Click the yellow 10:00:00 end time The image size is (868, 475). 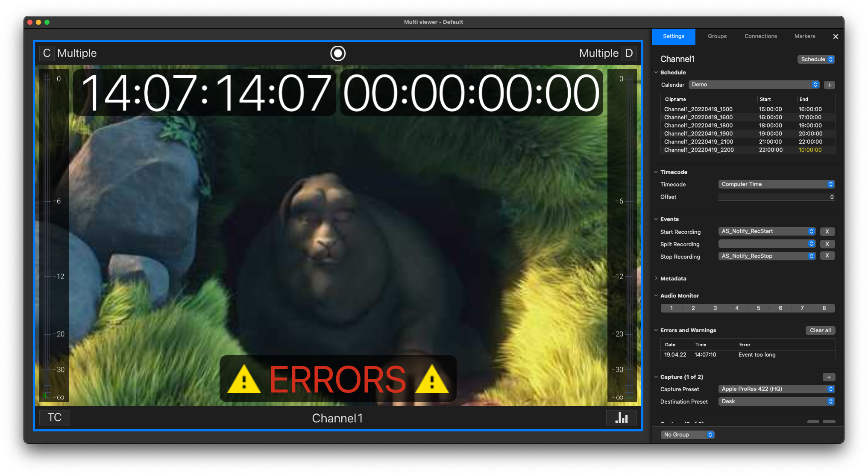coord(810,150)
